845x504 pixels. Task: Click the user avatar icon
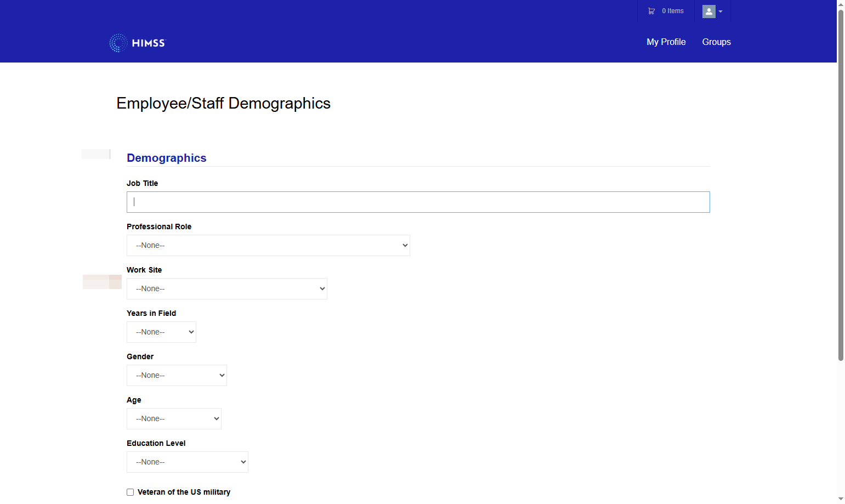point(709,12)
